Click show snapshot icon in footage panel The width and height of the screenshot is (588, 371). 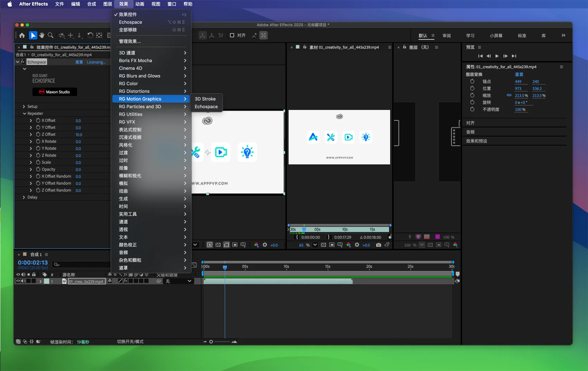[x=387, y=245]
